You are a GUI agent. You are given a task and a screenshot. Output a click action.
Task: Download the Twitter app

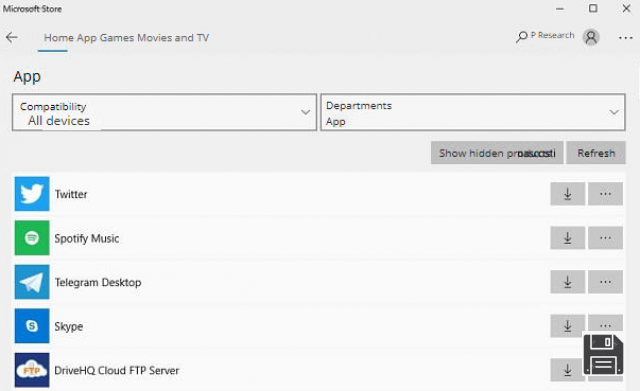567,194
